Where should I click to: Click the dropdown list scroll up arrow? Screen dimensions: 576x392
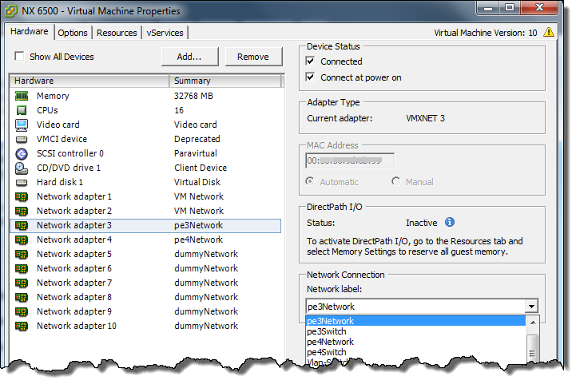533,323
